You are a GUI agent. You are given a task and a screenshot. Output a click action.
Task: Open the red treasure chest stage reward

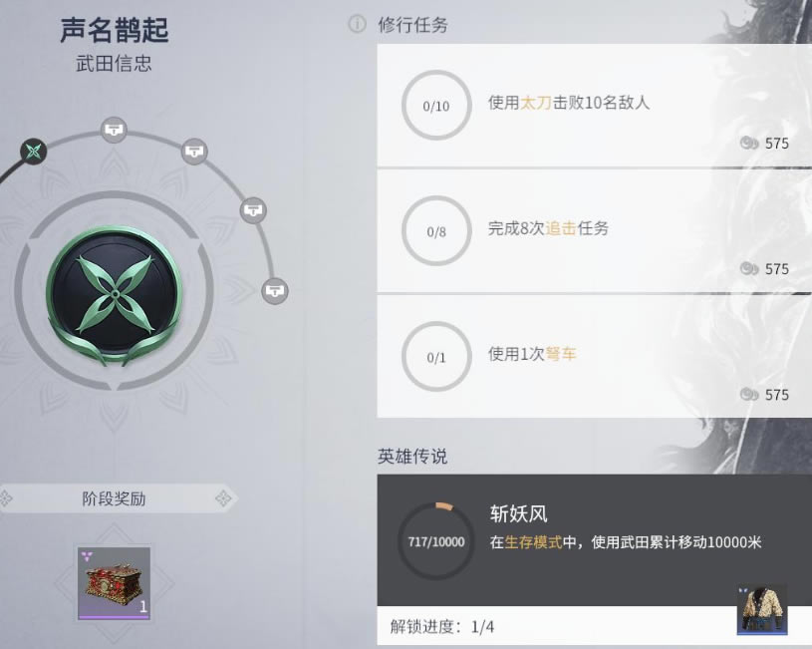click(114, 583)
